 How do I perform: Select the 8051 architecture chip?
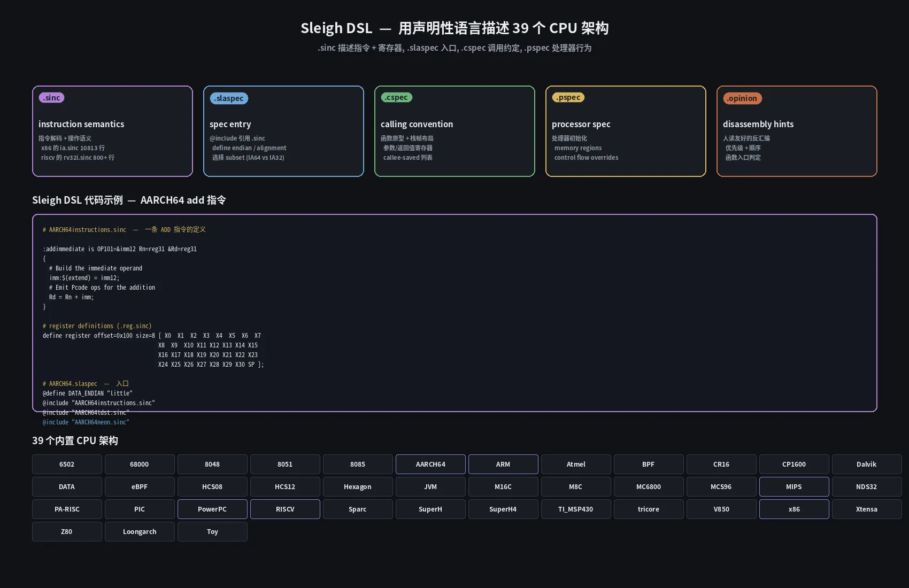285,464
